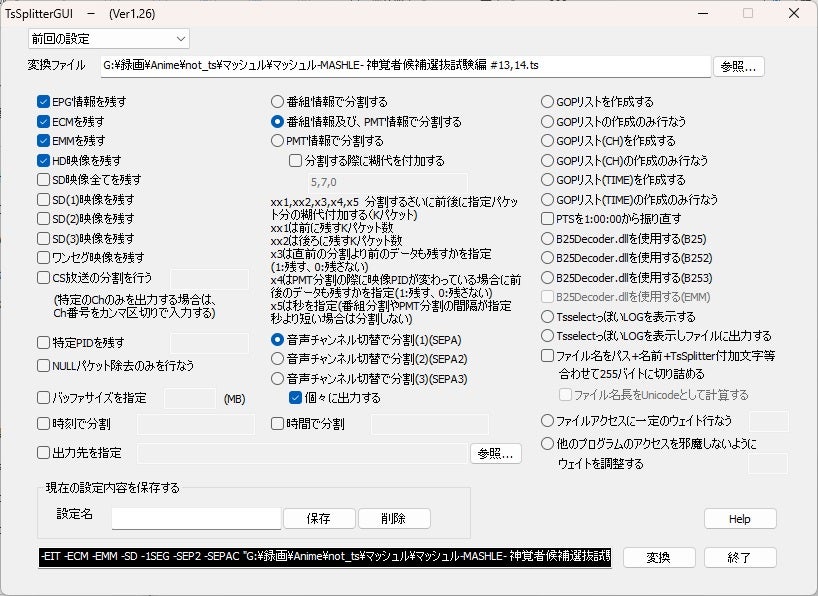Select 番組情報で分割する radio button

(277, 102)
